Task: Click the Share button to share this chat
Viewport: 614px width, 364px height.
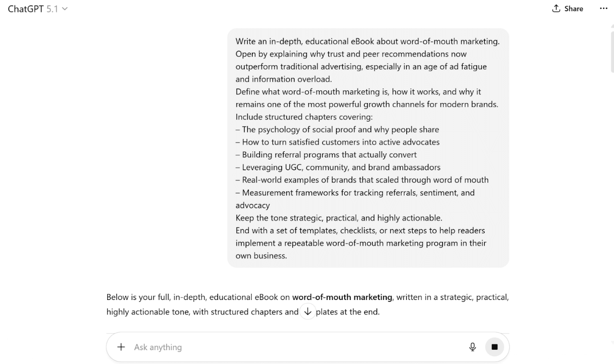Action: pos(567,8)
